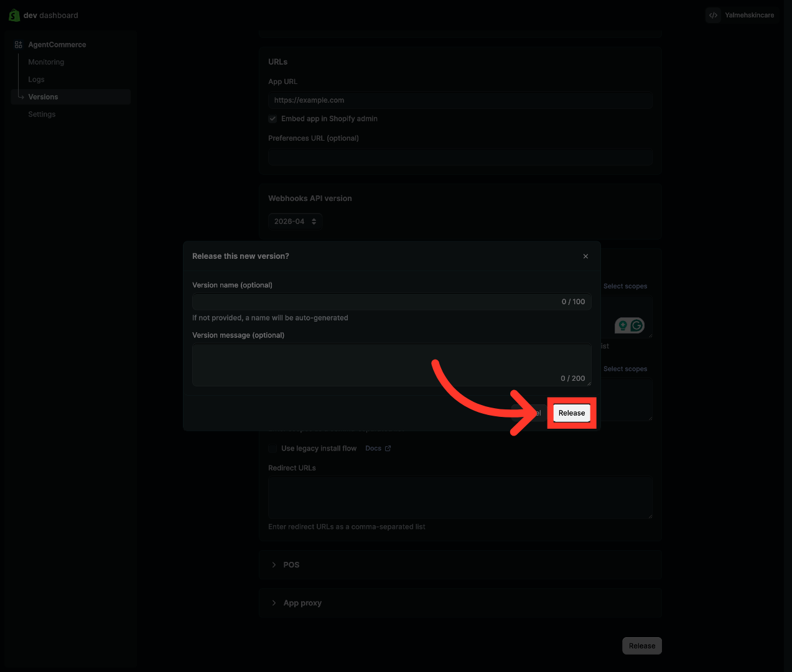
Task: Click the lower Select scopes link
Action: [625, 369]
